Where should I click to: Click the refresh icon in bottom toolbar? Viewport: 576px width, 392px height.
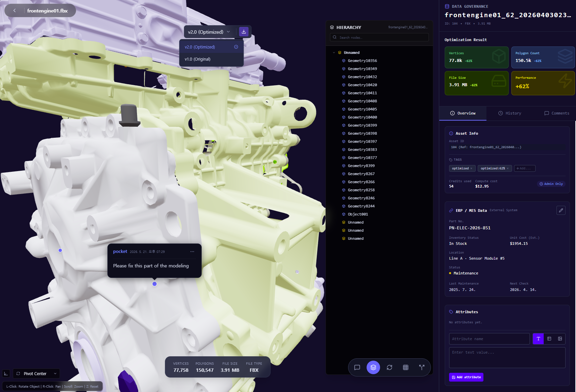click(389, 367)
